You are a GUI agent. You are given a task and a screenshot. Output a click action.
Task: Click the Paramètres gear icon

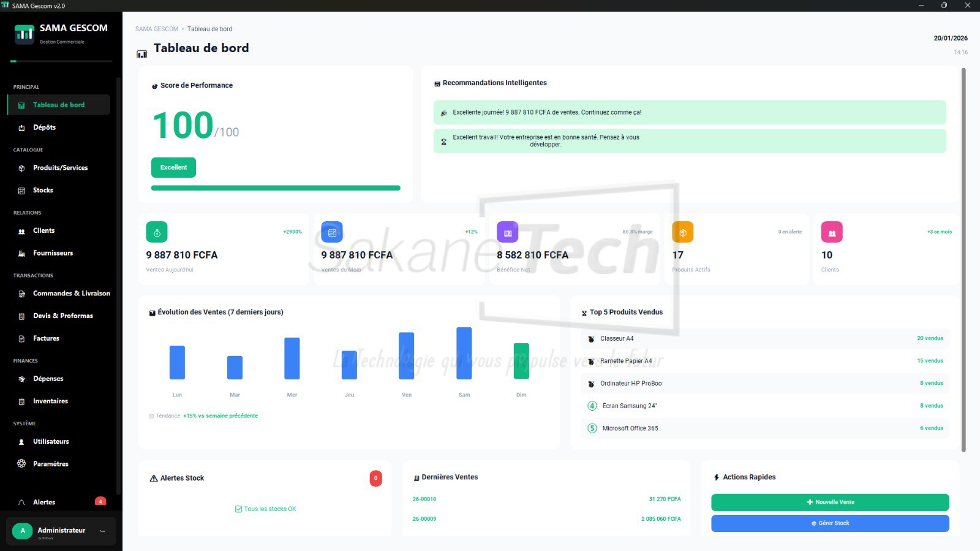pos(21,464)
